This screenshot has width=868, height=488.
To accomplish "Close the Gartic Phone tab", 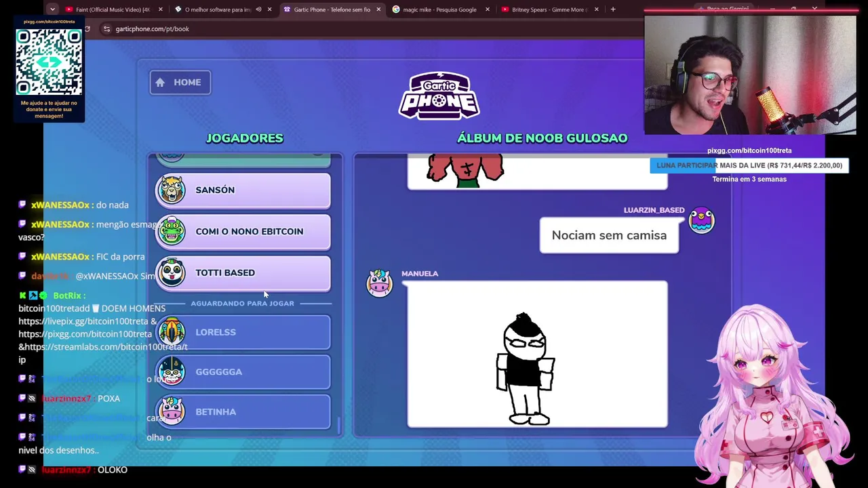I will click(378, 9).
